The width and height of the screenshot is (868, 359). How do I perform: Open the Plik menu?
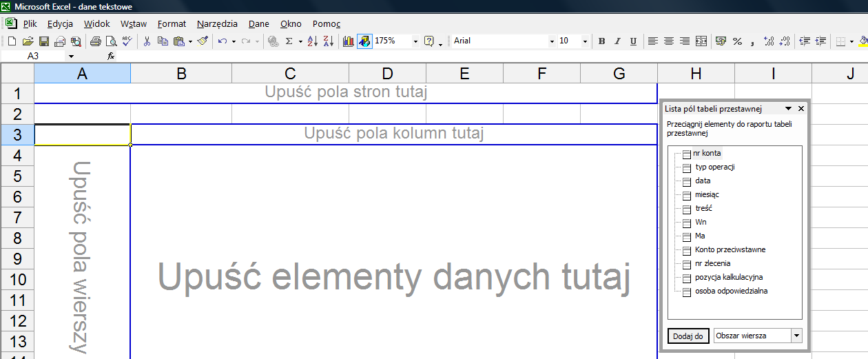coord(30,23)
